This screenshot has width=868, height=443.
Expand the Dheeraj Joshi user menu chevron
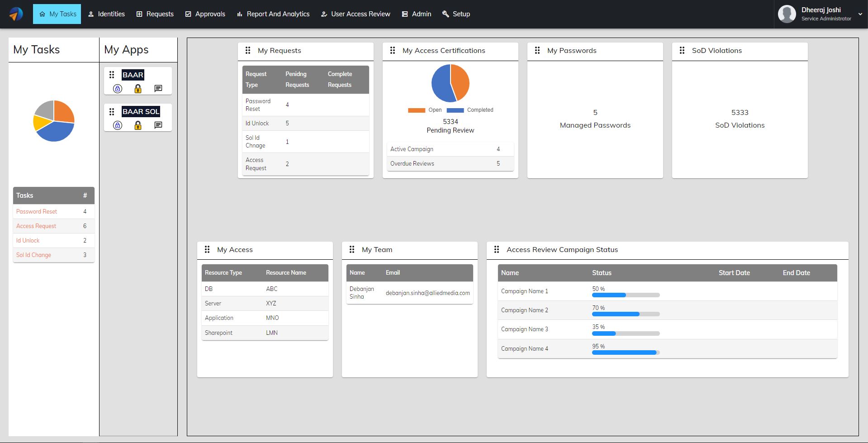point(860,14)
